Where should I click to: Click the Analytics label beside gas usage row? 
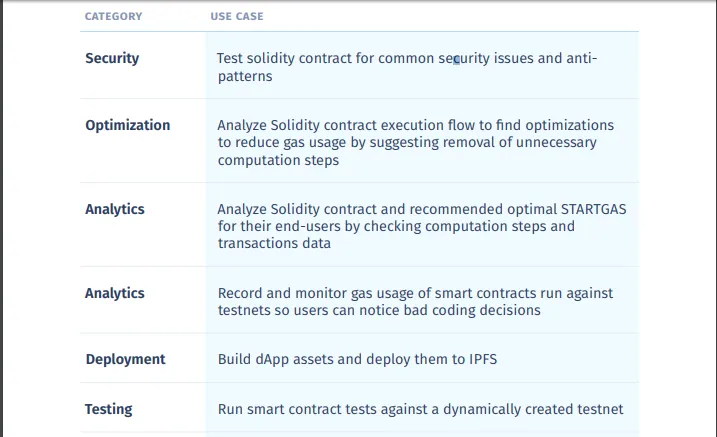click(x=115, y=293)
